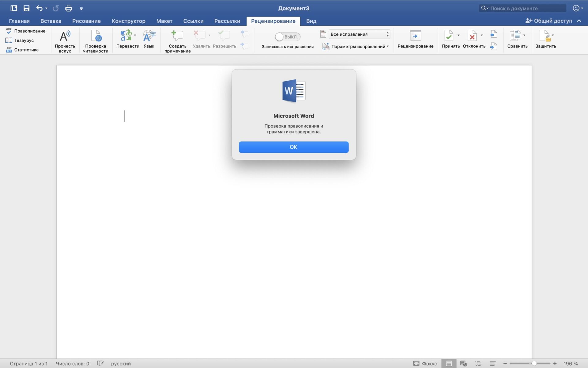588x368 pixels.
Task: Zoom out with the minus button
Action: 505,363
